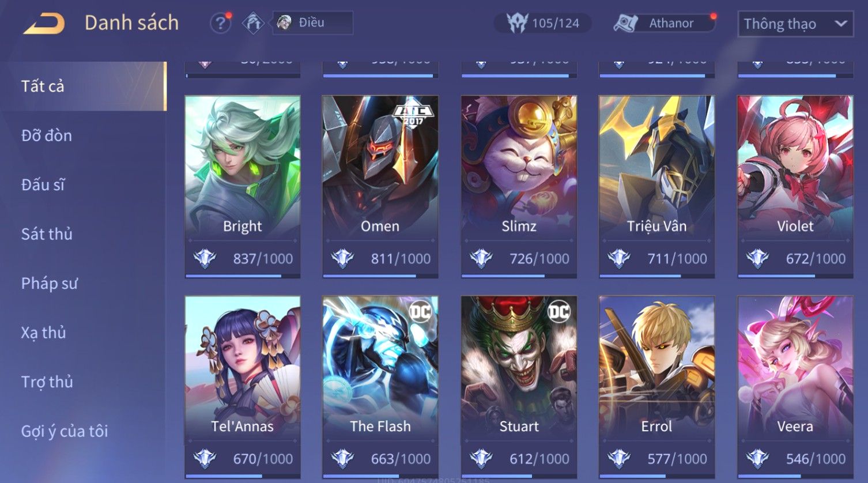Click the mastery emblem under Veera
Image resolution: width=868 pixels, height=483 pixels.
click(x=757, y=458)
